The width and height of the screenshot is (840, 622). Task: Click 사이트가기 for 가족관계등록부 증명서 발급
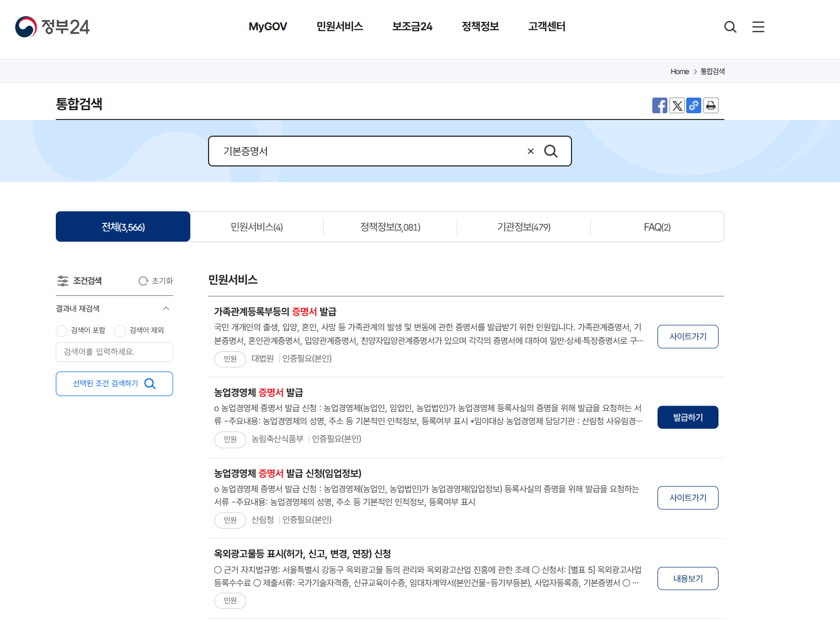pos(687,337)
